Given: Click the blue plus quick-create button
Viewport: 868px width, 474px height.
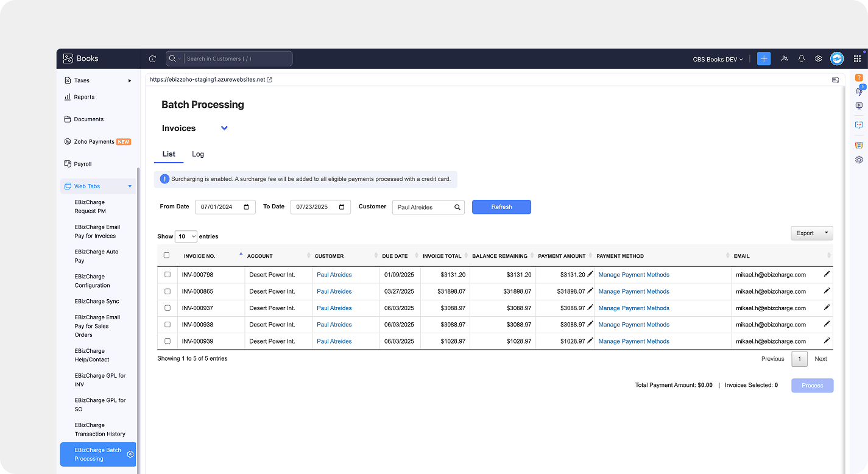Looking at the screenshot, I should click(x=764, y=58).
